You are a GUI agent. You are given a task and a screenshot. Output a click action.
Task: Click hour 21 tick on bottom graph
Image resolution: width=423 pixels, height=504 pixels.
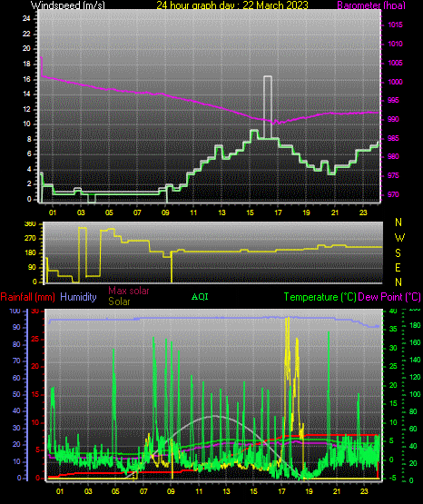click(x=336, y=491)
